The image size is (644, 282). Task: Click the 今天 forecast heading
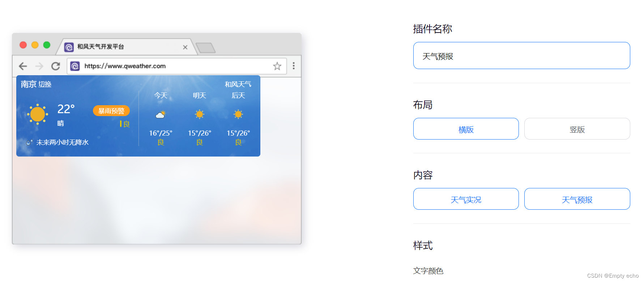[x=161, y=95]
